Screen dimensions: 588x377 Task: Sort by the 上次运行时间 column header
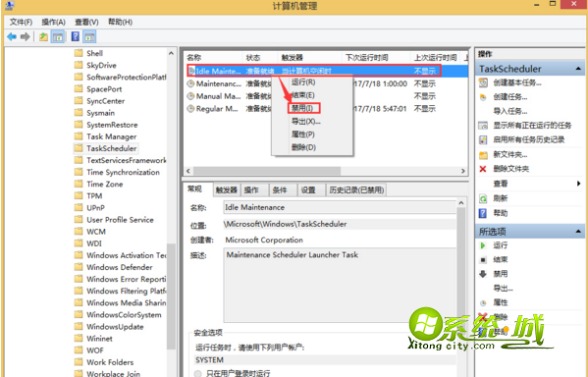click(437, 57)
